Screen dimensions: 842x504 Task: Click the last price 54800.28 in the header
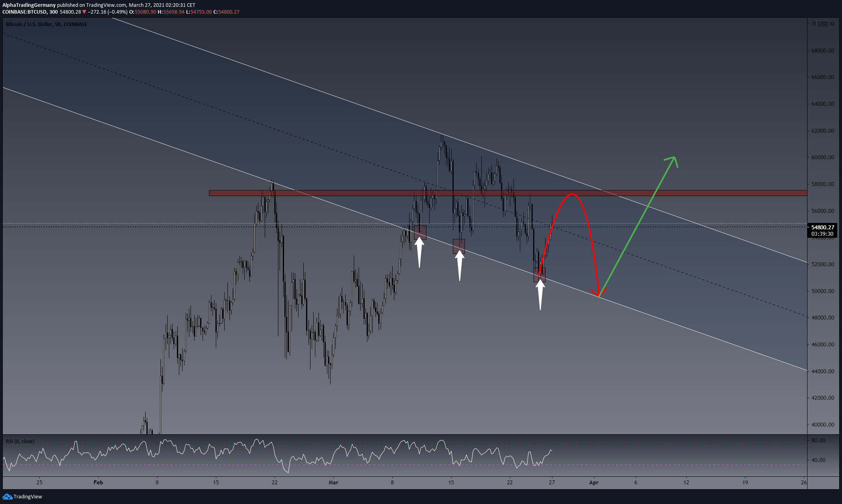click(70, 12)
